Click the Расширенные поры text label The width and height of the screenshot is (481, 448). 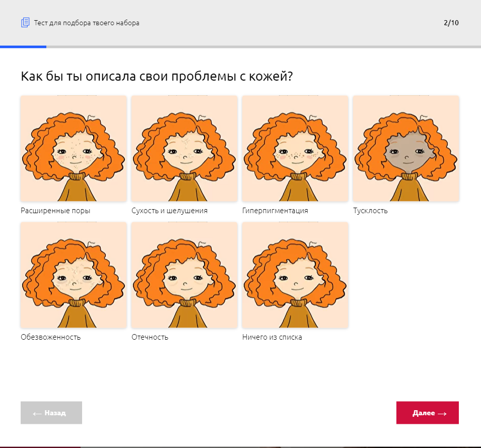(55, 211)
